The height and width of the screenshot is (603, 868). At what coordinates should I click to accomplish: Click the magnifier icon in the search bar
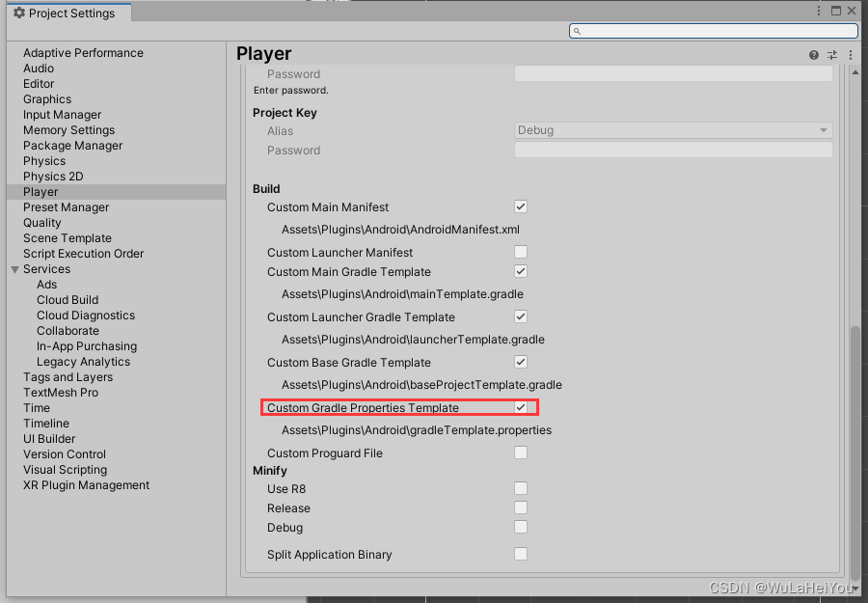(577, 30)
